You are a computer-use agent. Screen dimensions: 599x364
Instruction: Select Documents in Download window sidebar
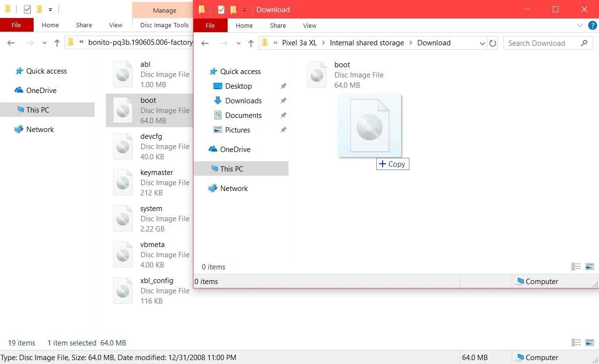coord(243,115)
